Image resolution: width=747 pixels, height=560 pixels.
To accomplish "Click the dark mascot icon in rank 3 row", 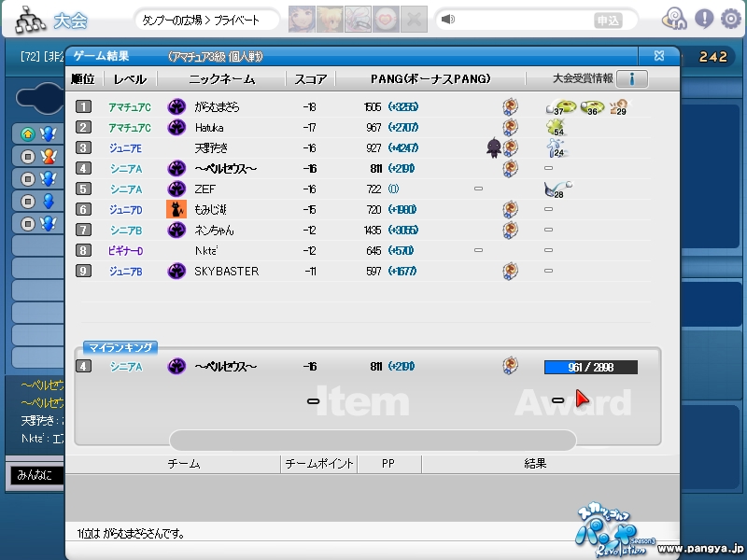I will coord(494,147).
